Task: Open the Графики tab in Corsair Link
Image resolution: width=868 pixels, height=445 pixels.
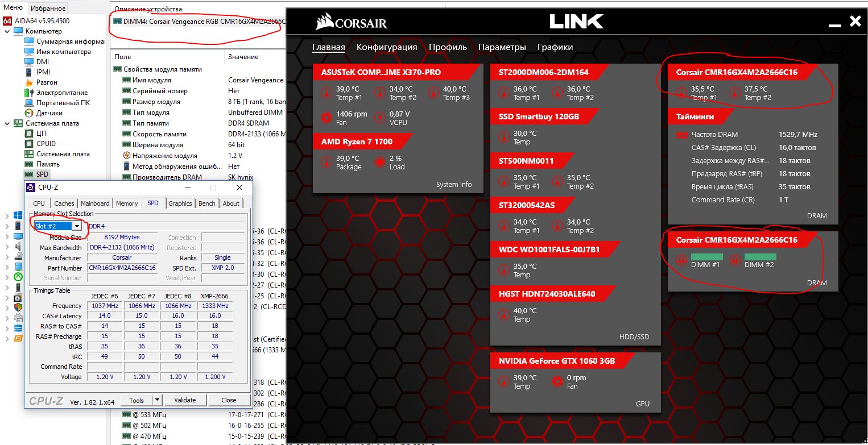Action: pos(555,47)
